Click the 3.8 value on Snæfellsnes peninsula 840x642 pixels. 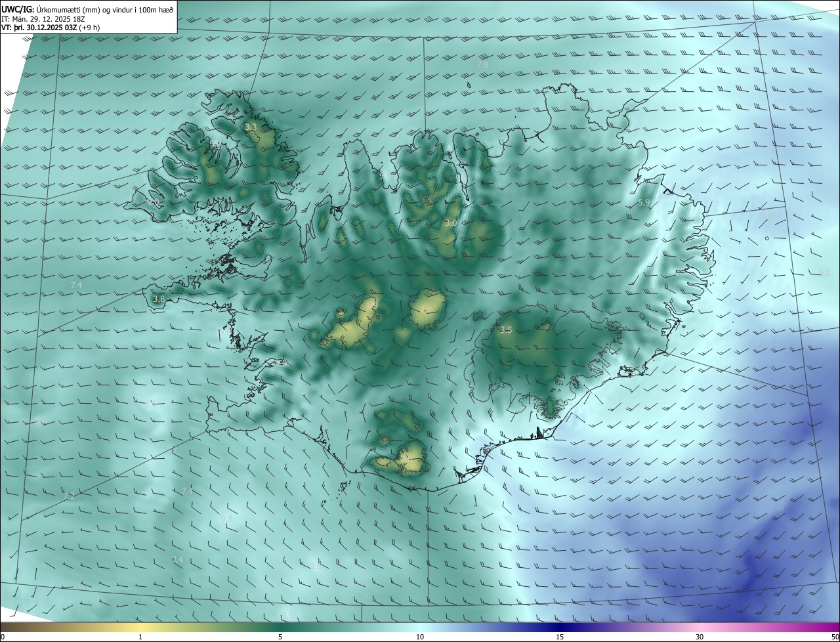(x=159, y=299)
